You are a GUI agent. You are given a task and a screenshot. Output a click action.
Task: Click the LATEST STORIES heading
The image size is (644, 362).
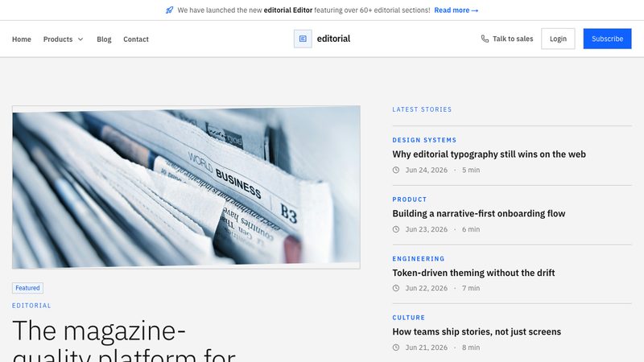(422, 109)
